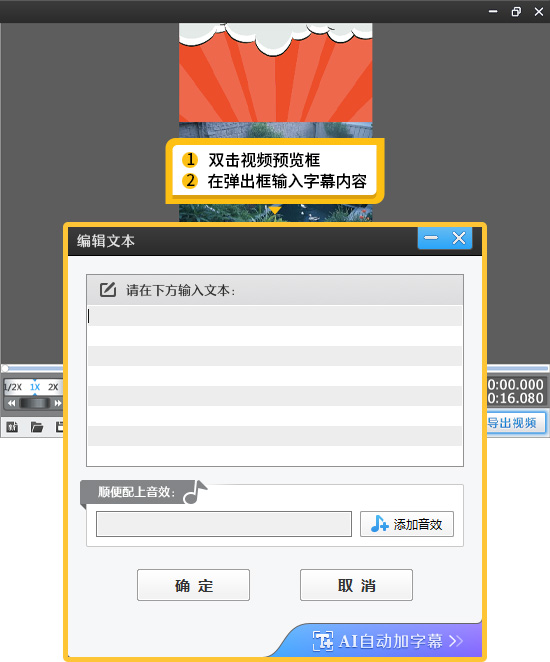Restore the main window size
Screen dimensions: 550x662
click(516, 12)
